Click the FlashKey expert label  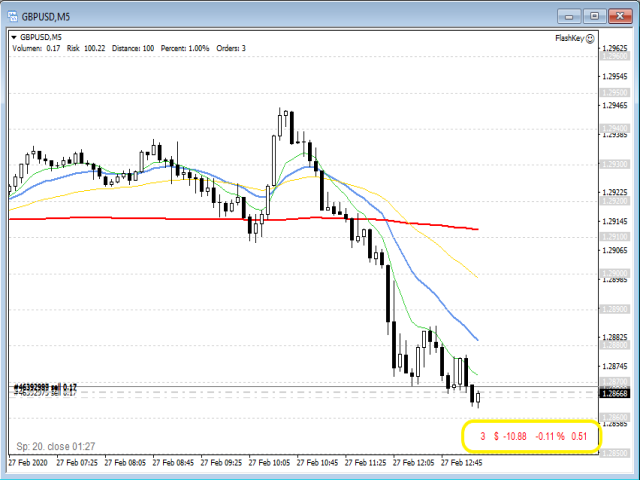click(x=569, y=38)
